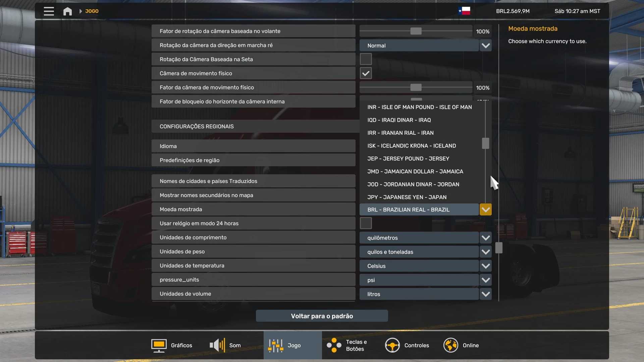Image resolution: width=644 pixels, height=362 pixels.
Task: Open Gráficos monitor icon
Action: tap(159, 345)
